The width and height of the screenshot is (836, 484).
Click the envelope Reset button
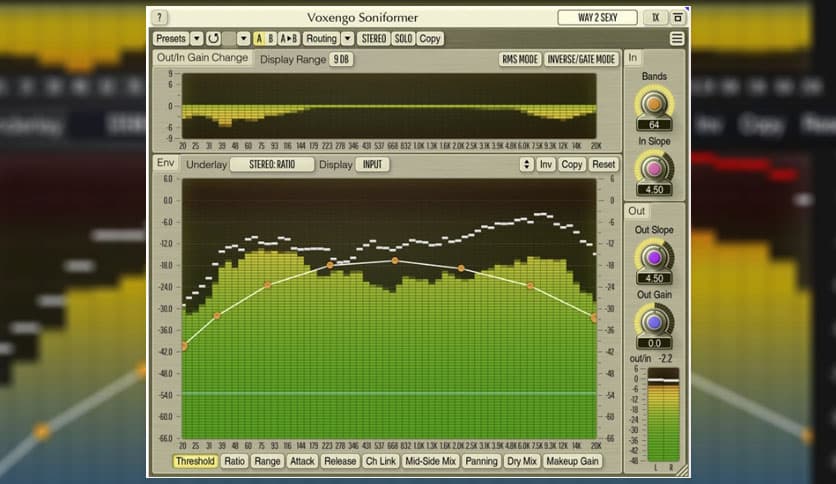[604, 164]
